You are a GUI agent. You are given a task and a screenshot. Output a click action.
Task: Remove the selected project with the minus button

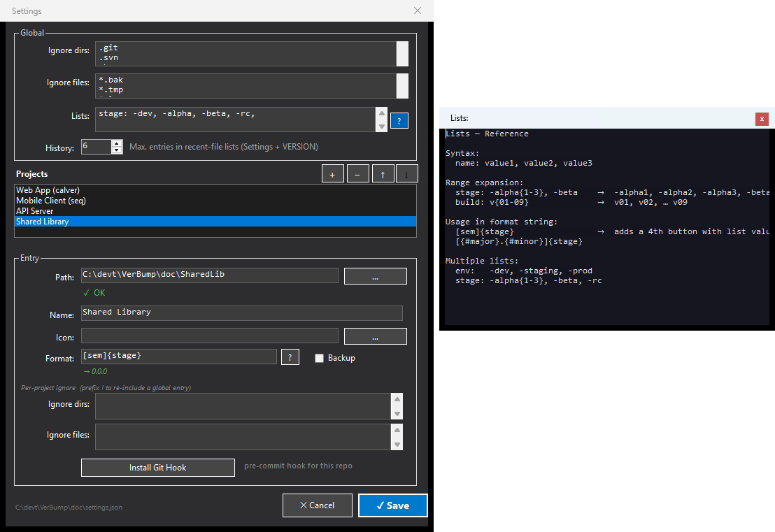point(357,174)
